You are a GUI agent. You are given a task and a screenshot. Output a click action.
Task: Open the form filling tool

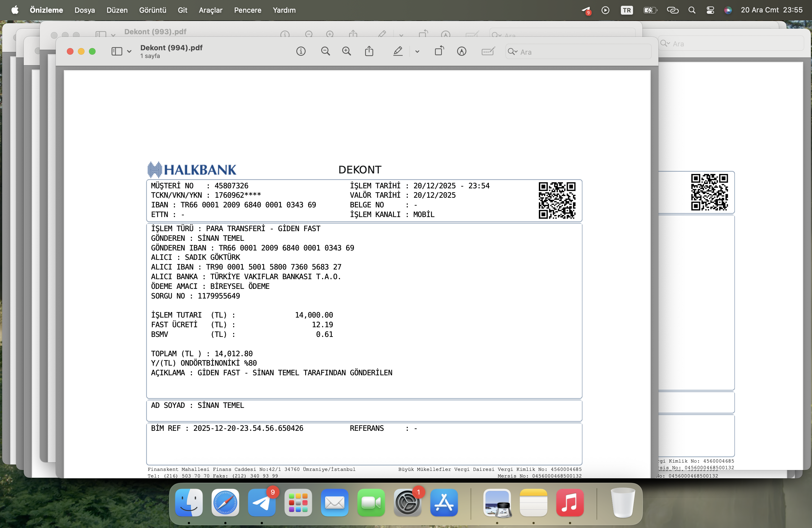click(488, 52)
